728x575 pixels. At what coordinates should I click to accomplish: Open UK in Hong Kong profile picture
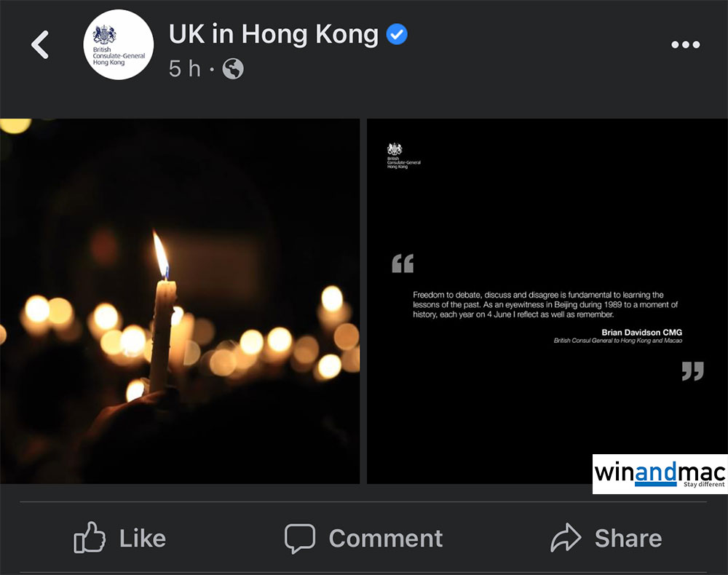[x=119, y=44]
